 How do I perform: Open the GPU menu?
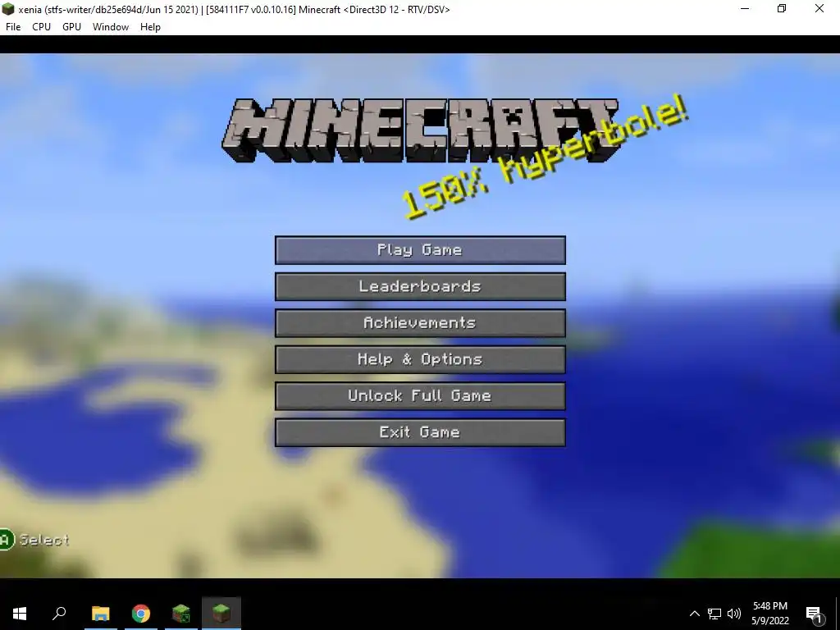pyautogui.click(x=71, y=27)
